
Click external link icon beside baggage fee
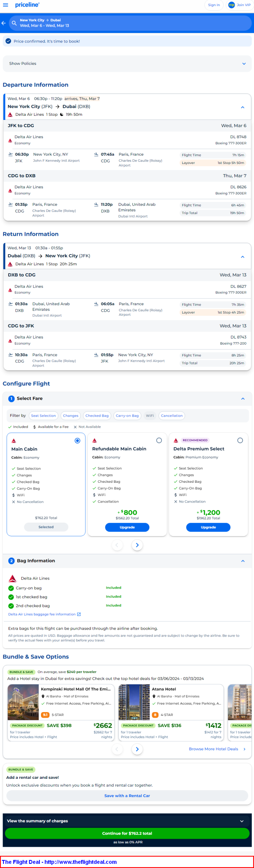[79, 614]
